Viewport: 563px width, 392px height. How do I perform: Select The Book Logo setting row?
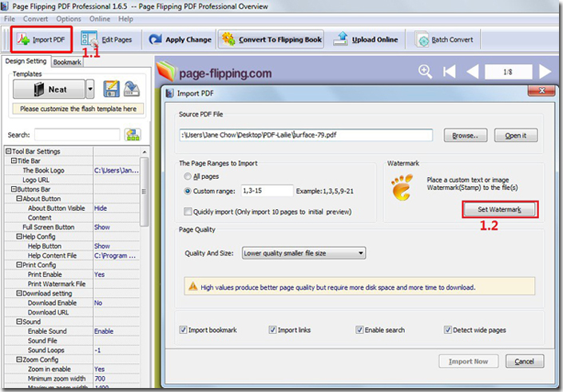72,170
